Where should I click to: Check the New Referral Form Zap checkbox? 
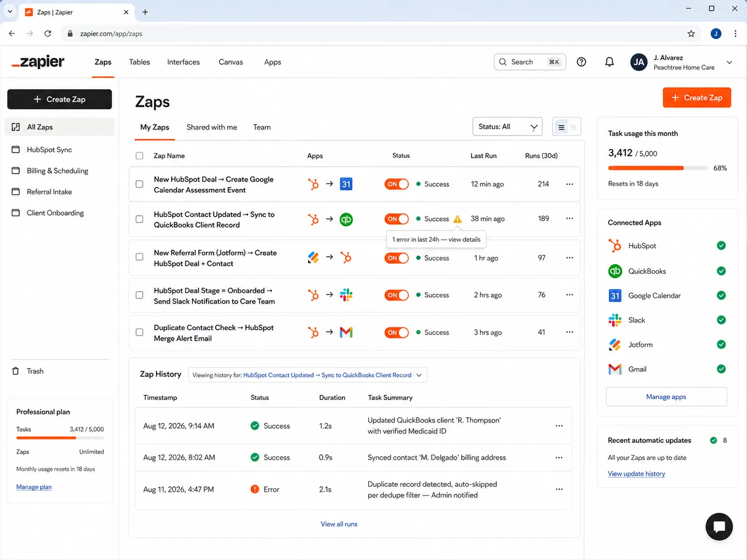pyautogui.click(x=139, y=257)
